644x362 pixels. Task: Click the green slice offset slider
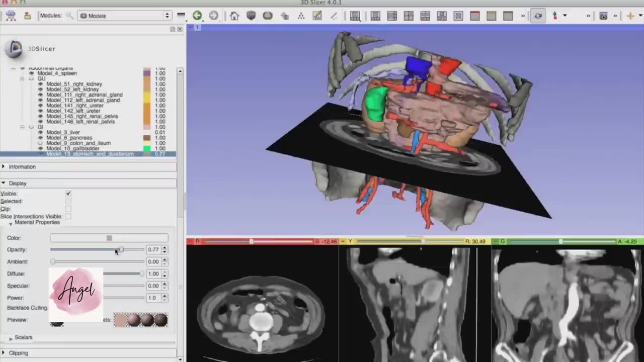(x=561, y=241)
